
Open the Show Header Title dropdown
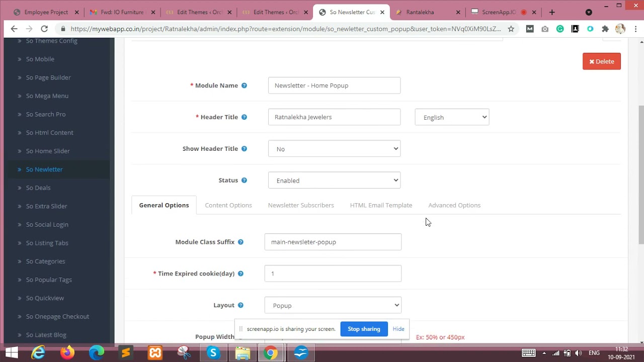[x=334, y=149]
